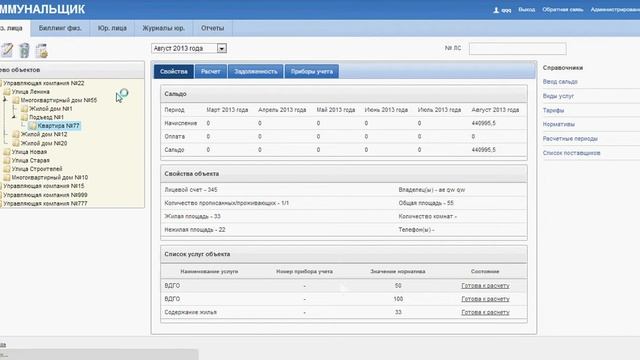640x360 pixels.
Task: Select Многоквартирный дом №10 in the tree
Action: [49, 178]
